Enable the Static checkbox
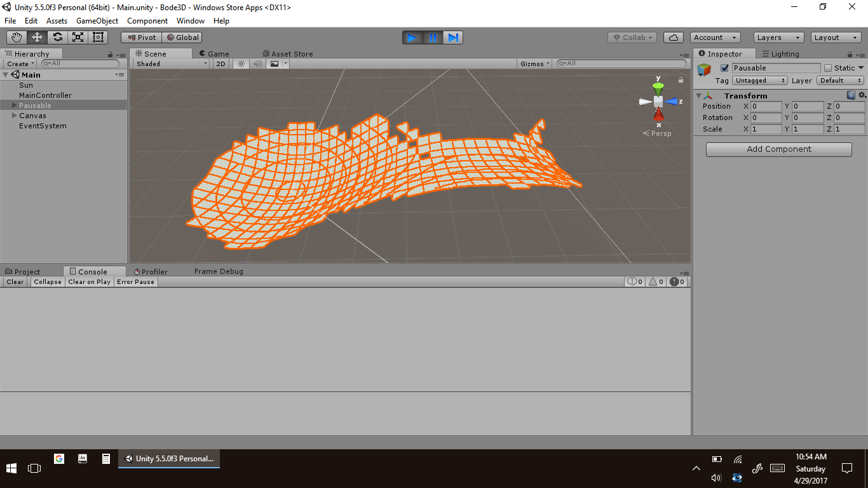This screenshot has height=488, width=868. pyautogui.click(x=828, y=68)
